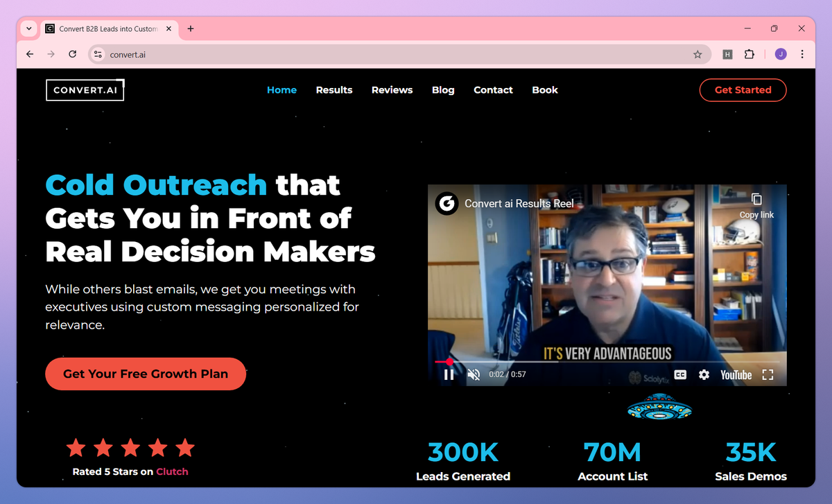832x504 pixels.
Task: Click the CONVERT.AI logo
Action: [x=85, y=90]
